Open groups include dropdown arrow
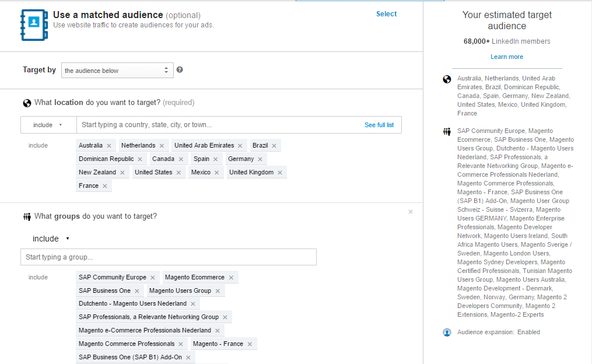Viewport: 592px width, 364px height. coord(68,239)
